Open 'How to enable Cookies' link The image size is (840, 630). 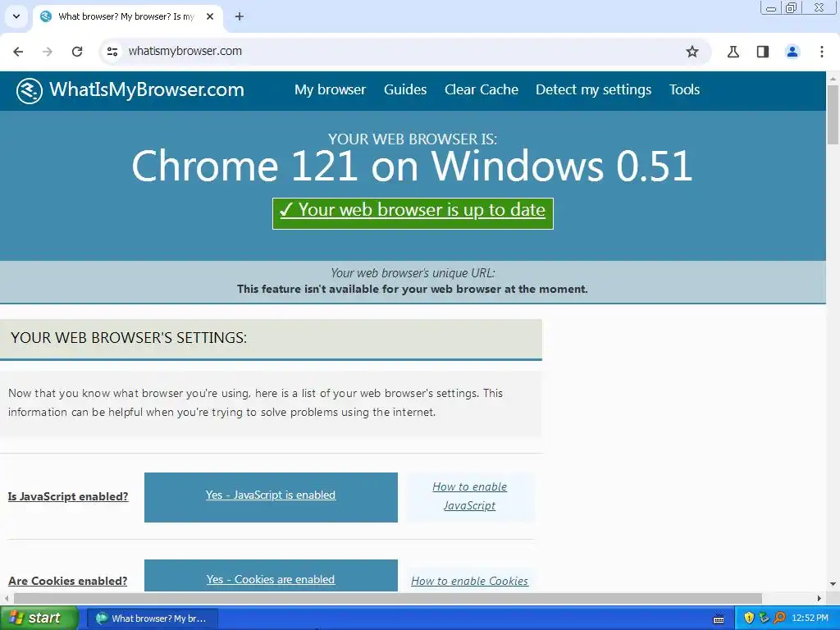point(469,581)
